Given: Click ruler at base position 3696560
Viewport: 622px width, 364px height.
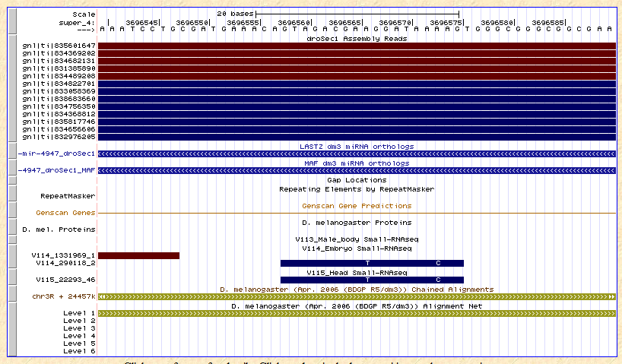Looking at the screenshot, I should point(294,22).
